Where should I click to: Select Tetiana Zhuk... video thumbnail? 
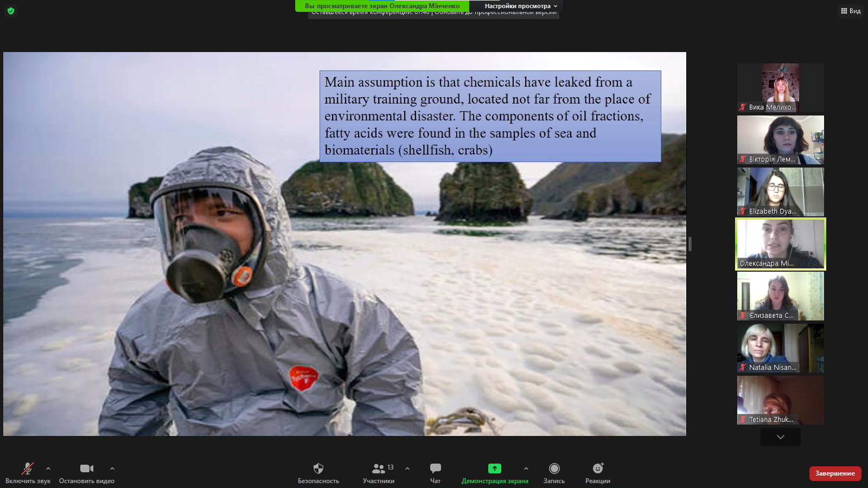(781, 400)
